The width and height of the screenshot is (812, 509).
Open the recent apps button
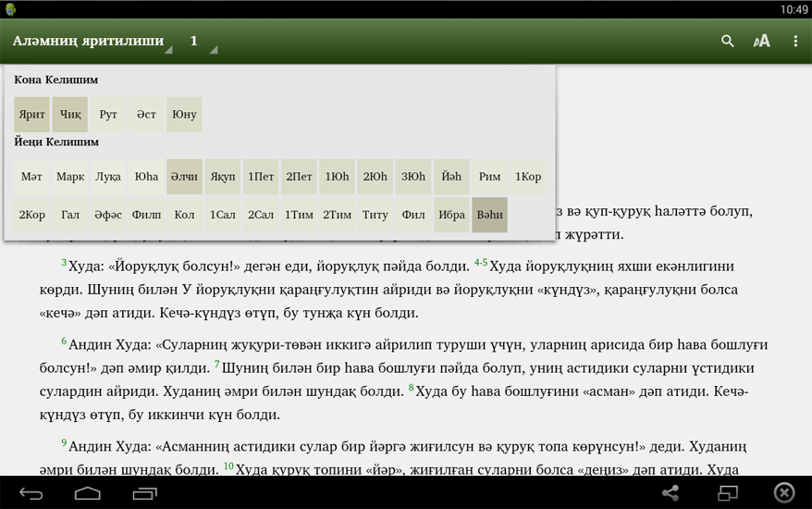pos(144,493)
